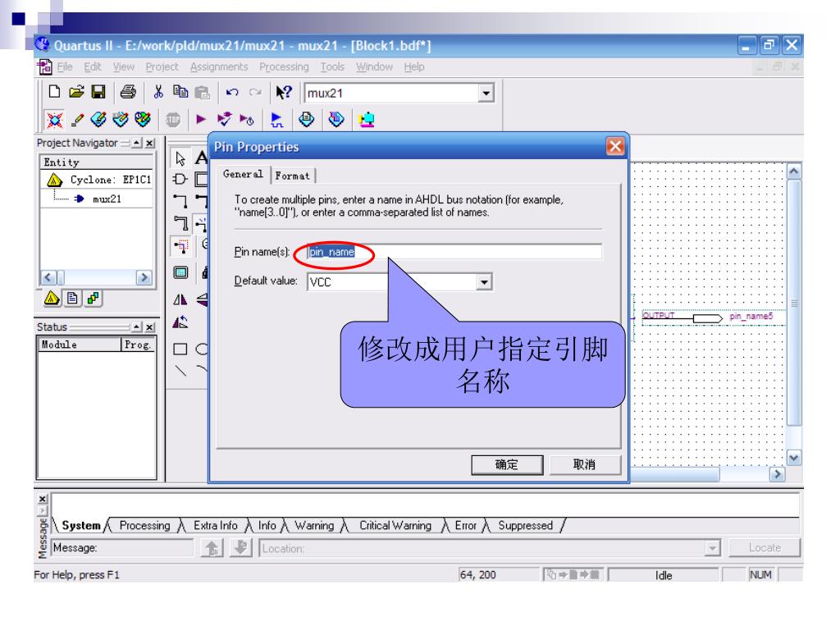The image size is (840, 630).
Task: Toggle partial line selection tool icon
Action: [x=180, y=246]
